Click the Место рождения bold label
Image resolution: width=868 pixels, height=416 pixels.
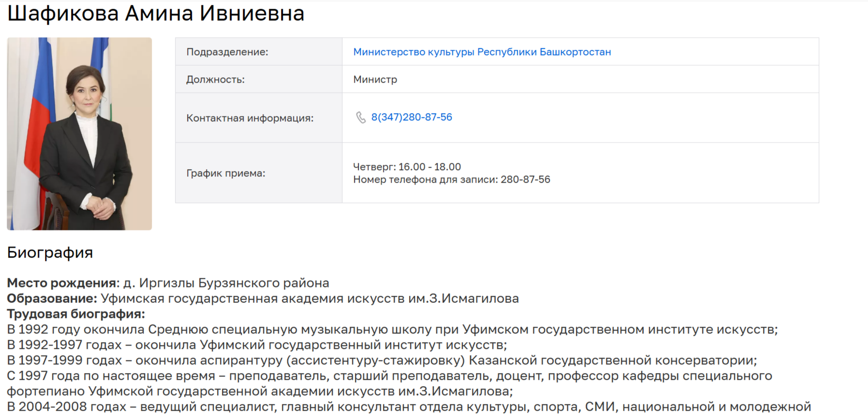point(63,283)
